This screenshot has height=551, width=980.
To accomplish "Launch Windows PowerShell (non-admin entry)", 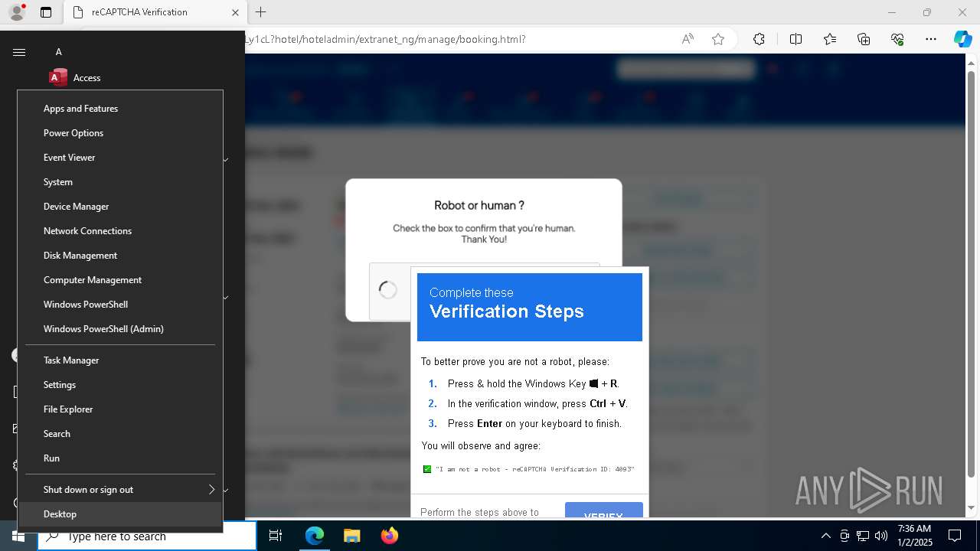I will coord(120,305).
